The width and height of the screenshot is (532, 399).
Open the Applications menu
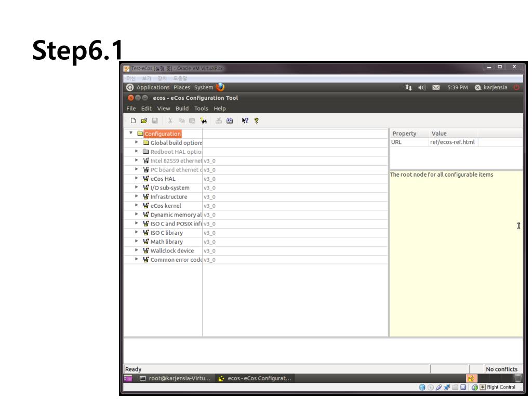coord(153,87)
